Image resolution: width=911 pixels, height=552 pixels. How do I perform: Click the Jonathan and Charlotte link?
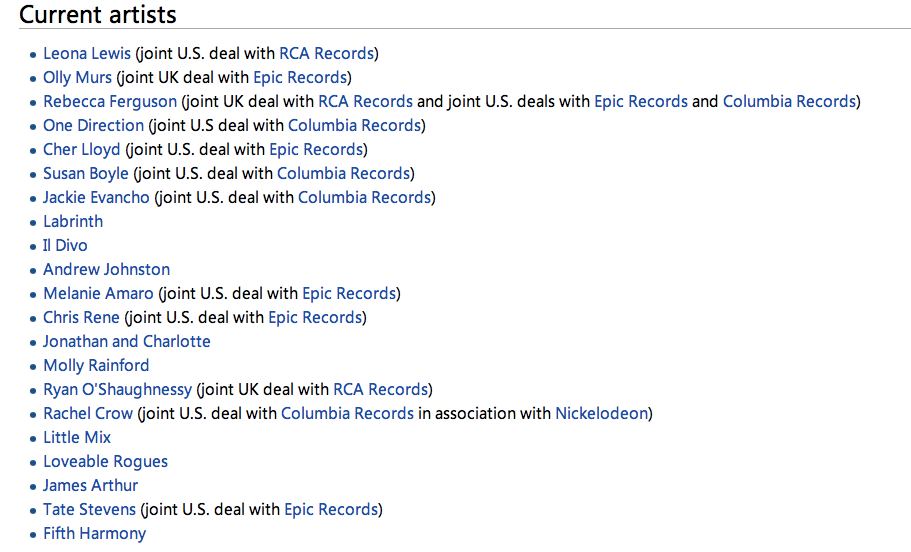[x=127, y=342]
